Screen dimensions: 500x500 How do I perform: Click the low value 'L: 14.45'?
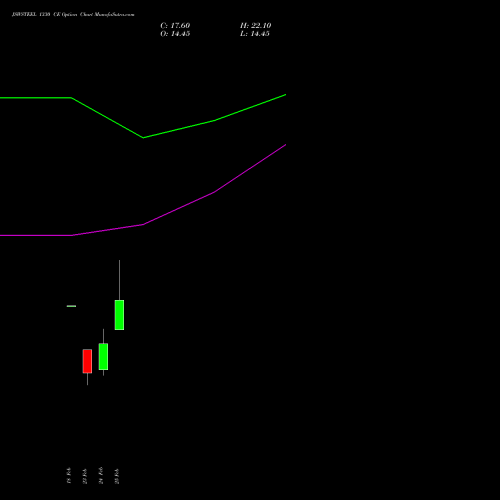tap(255, 34)
